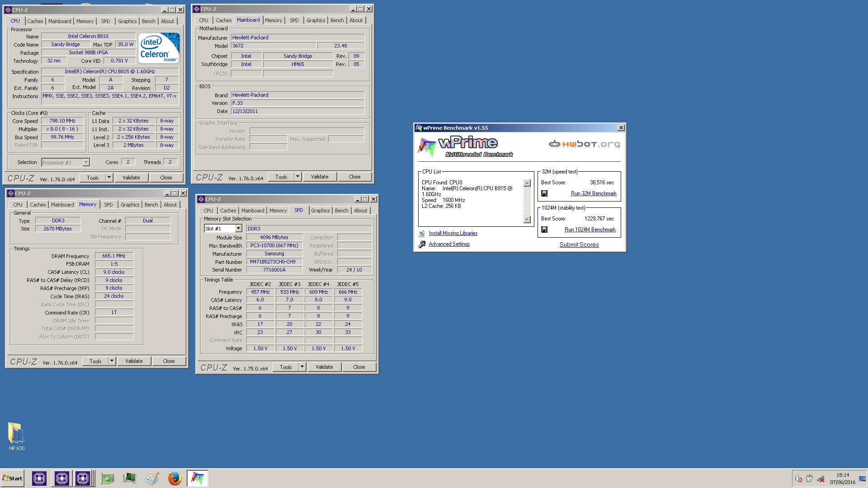
Task: Expand Tools dropdown arrow in SPD window
Action: pos(302,367)
